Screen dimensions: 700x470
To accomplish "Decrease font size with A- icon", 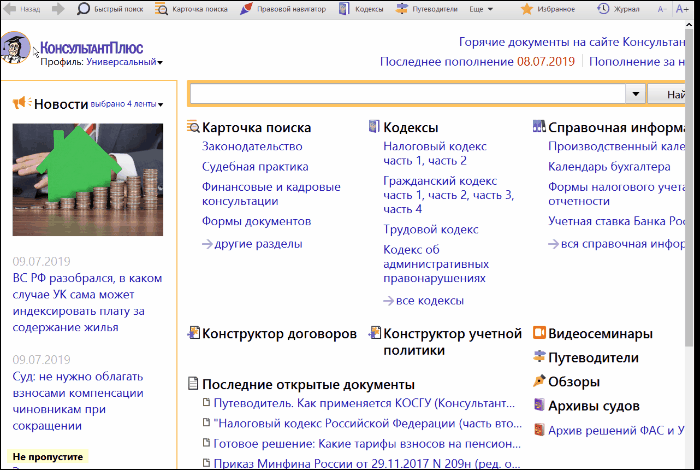I will (661, 9).
